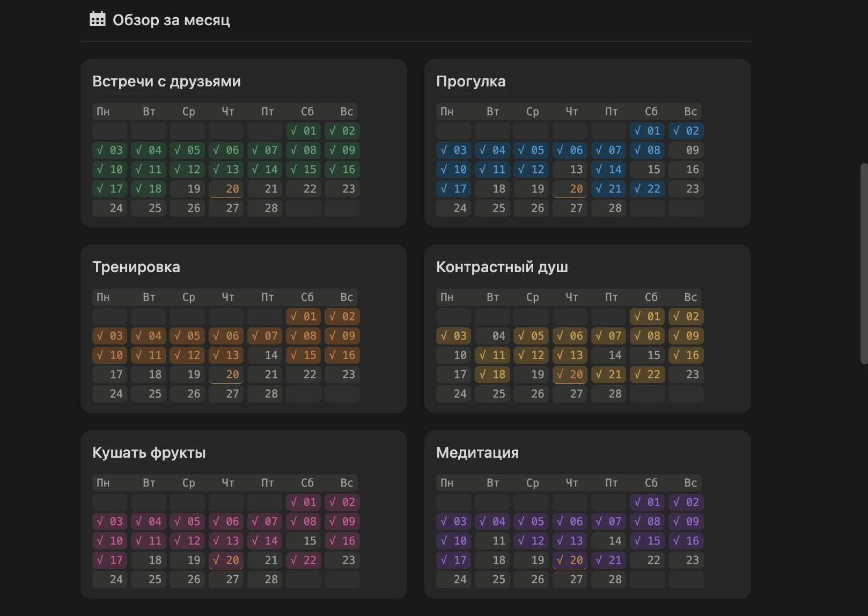Uncheck day 21 in Медитация calendar
The height and width of the screenshot is (616, 868).
tap(608, 560)
